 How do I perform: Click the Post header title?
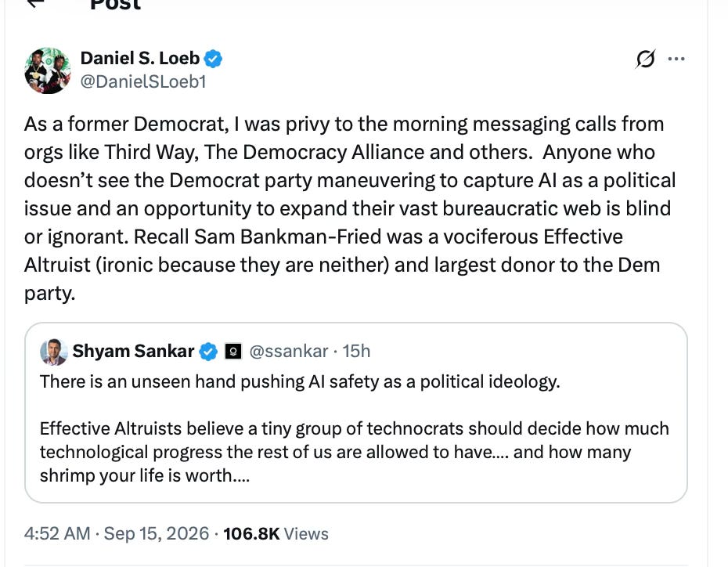pyautogui.click(x=115, y=5)
